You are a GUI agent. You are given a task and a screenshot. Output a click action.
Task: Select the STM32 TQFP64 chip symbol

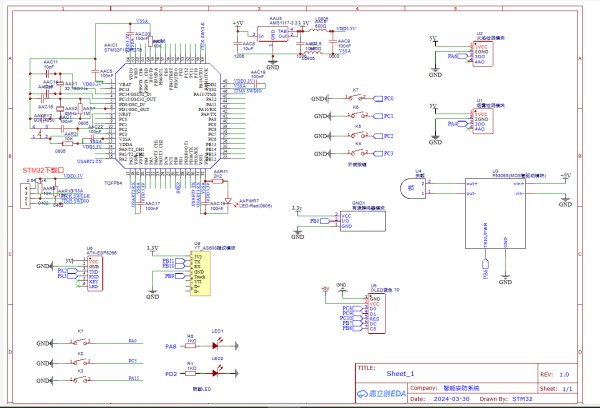pyautogui.click(x=168, y=116)
